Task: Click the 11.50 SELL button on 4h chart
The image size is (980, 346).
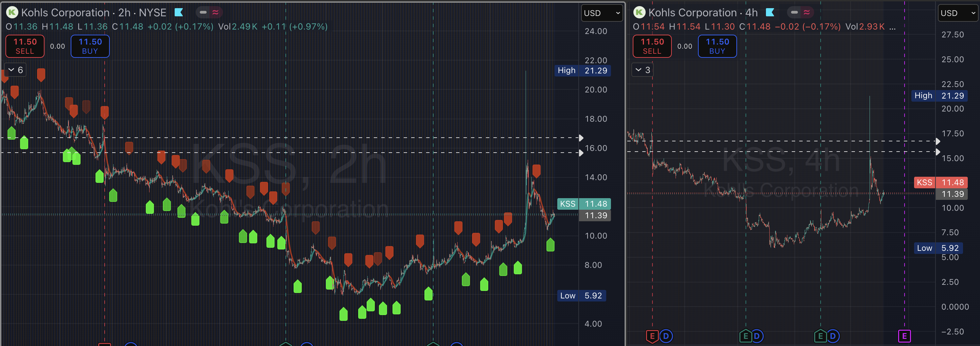Action: (x=652, y=46)
